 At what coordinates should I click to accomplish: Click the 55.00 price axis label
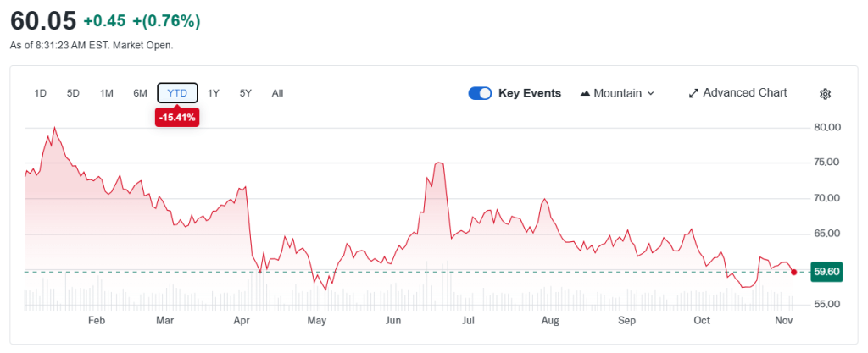coord(826,305)
